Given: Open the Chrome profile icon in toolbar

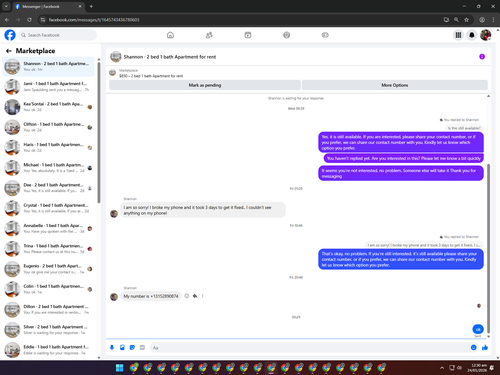Looking at the screenshot, I should 482,20.
